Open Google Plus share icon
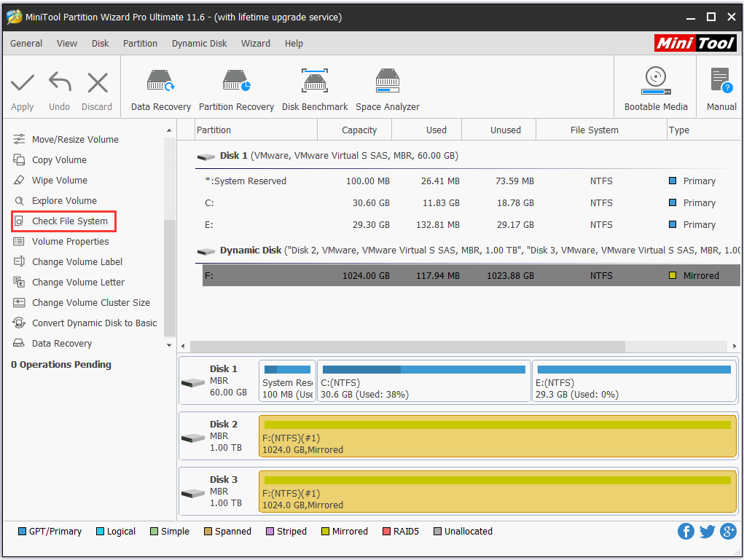The height and width of the screenshot is (560, 744). pyautogui.click(x=729, y=531)
